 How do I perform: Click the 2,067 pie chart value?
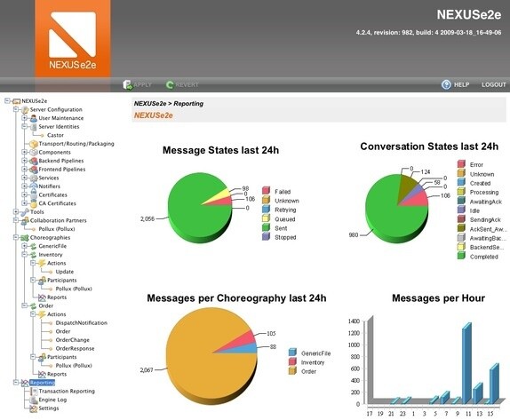(x=147, y=370)
